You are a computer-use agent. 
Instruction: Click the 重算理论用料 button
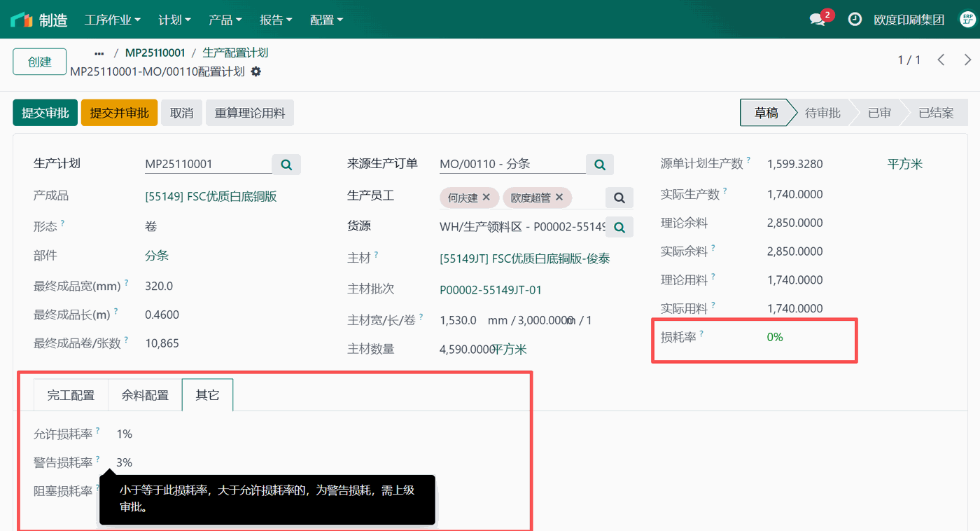tap(249, 112)
